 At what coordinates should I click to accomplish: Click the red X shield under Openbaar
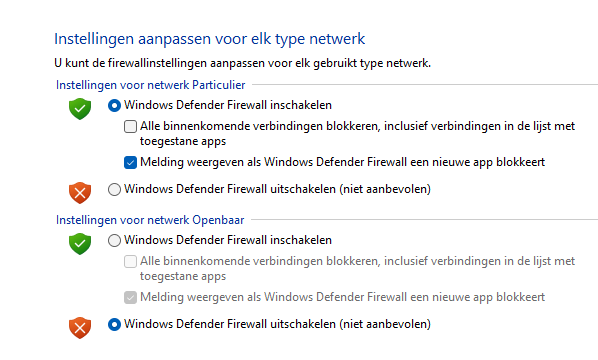tap(80, 328)
